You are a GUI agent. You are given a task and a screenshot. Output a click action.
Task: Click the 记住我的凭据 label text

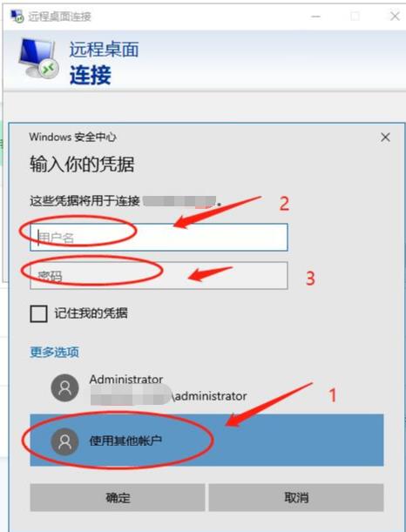[91, 313]
